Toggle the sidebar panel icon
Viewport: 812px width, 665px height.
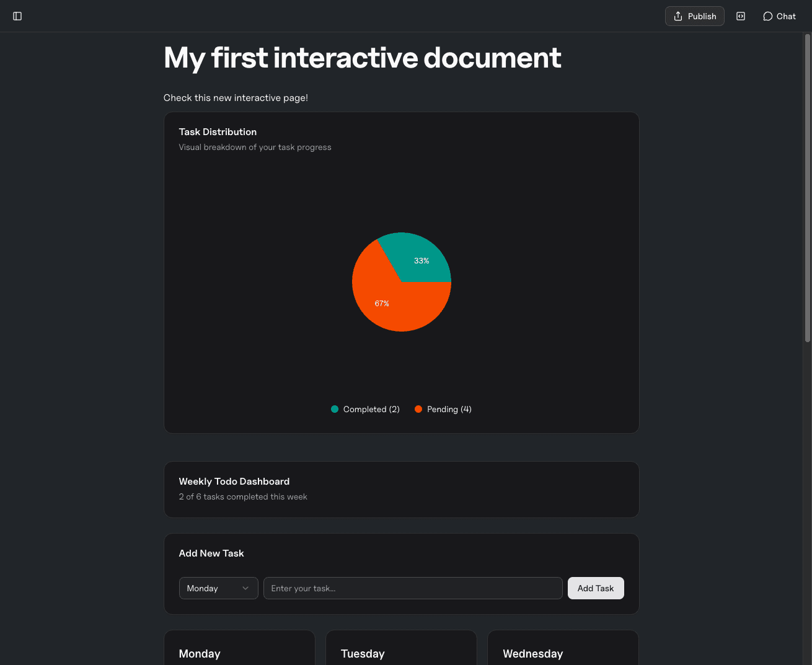click(17, 15)
